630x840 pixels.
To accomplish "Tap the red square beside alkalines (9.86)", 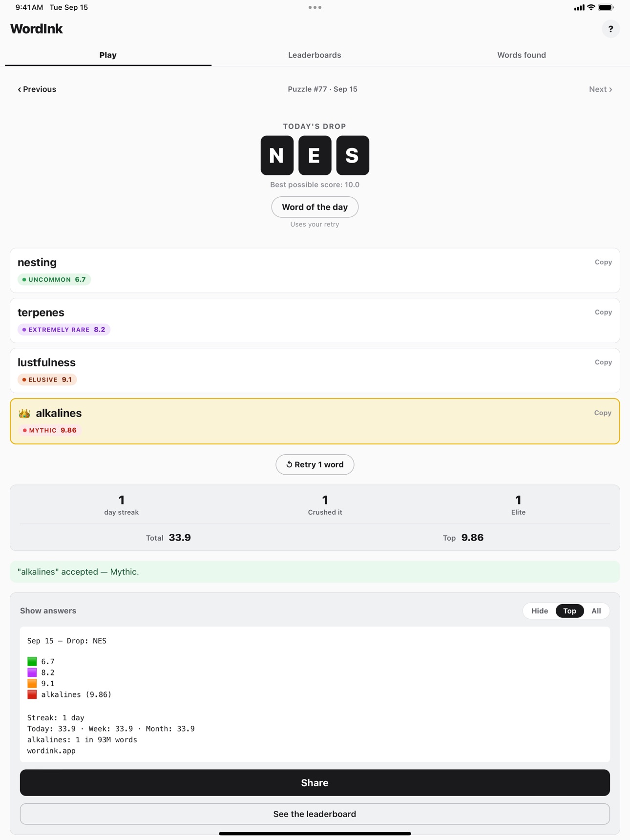I will (32, 694).
